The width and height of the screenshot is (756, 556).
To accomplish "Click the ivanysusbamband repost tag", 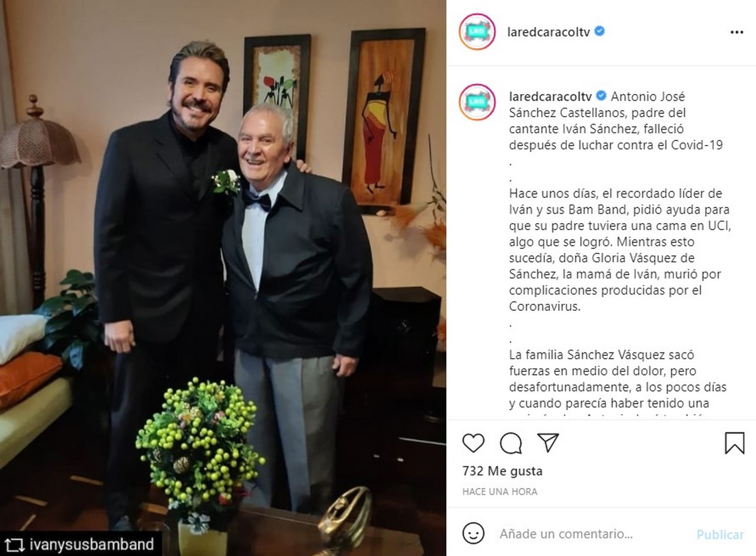I will click(x=92, y=544).
